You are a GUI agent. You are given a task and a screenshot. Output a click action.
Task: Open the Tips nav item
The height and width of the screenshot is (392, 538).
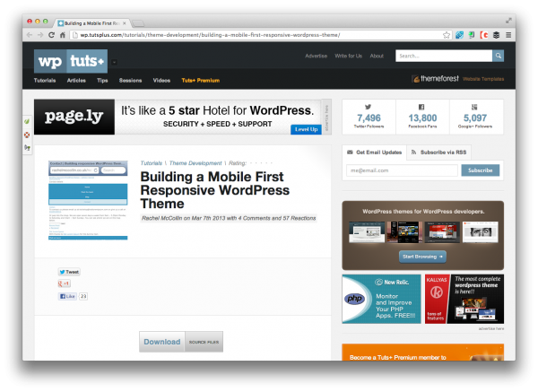tap(102, 81)
